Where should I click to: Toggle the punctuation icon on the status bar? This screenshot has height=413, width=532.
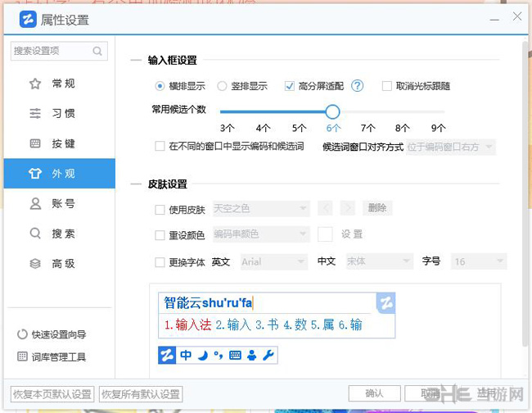[x=219, y=356]
